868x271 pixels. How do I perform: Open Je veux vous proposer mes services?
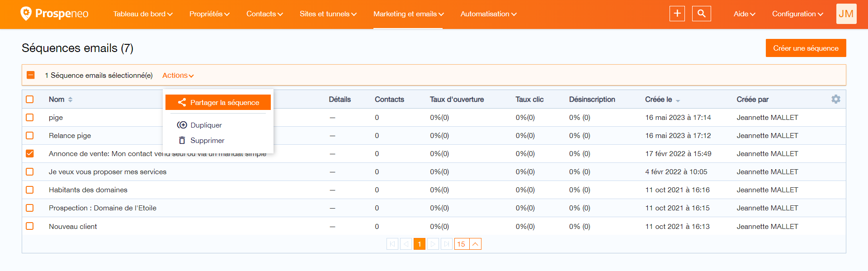coord(108,172)
